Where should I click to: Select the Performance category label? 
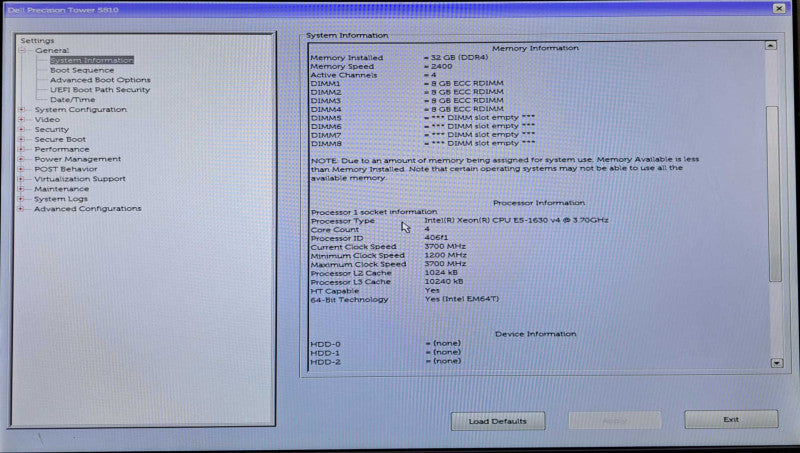coord(62,149)
